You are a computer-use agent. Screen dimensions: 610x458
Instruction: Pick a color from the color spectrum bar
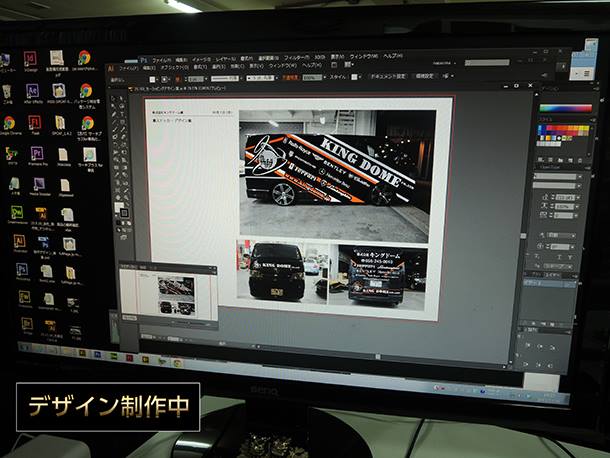pos(566,107)
